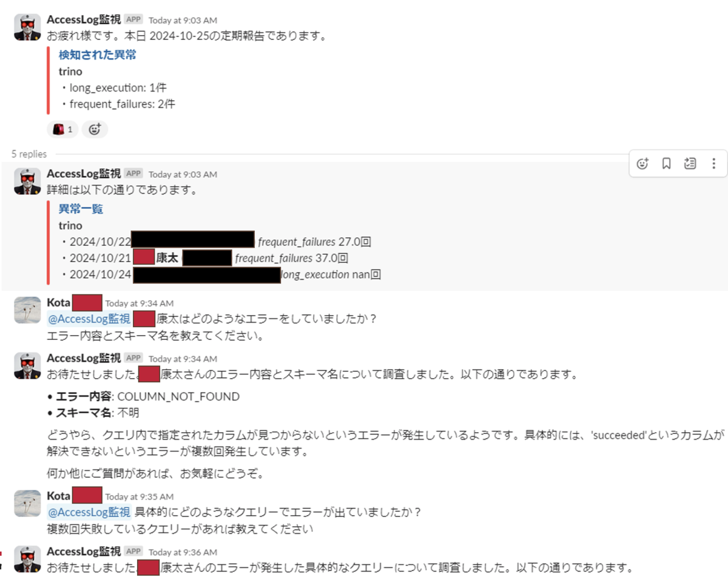Bookmark message with hover toolbar icon

[666, 163]
